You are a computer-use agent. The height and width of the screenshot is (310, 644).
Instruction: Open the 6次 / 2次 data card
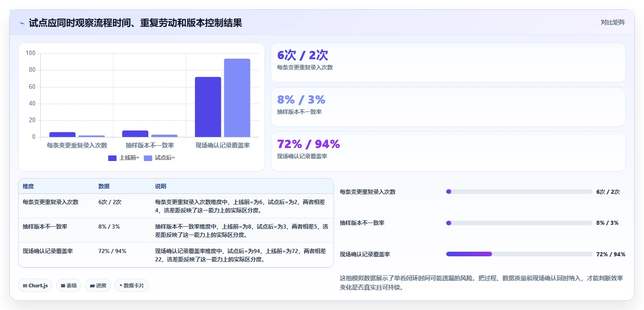pyautogui.click(x=448, y=62)
